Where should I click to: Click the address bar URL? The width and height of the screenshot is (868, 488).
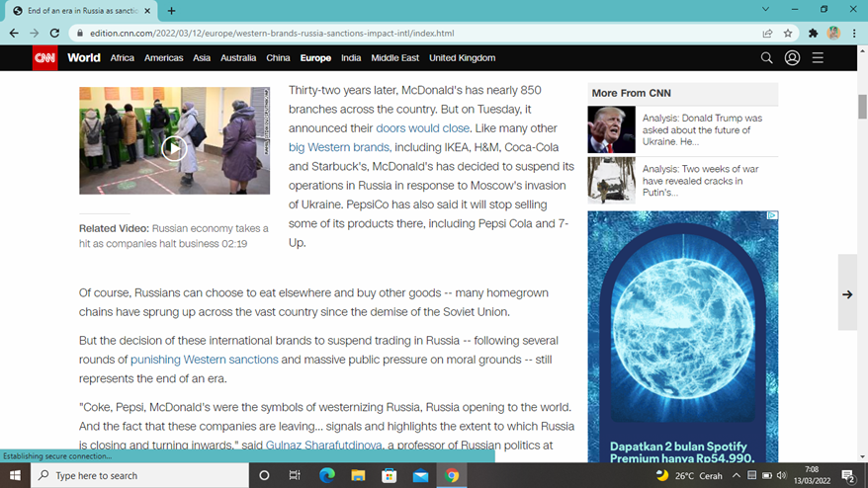272,34
